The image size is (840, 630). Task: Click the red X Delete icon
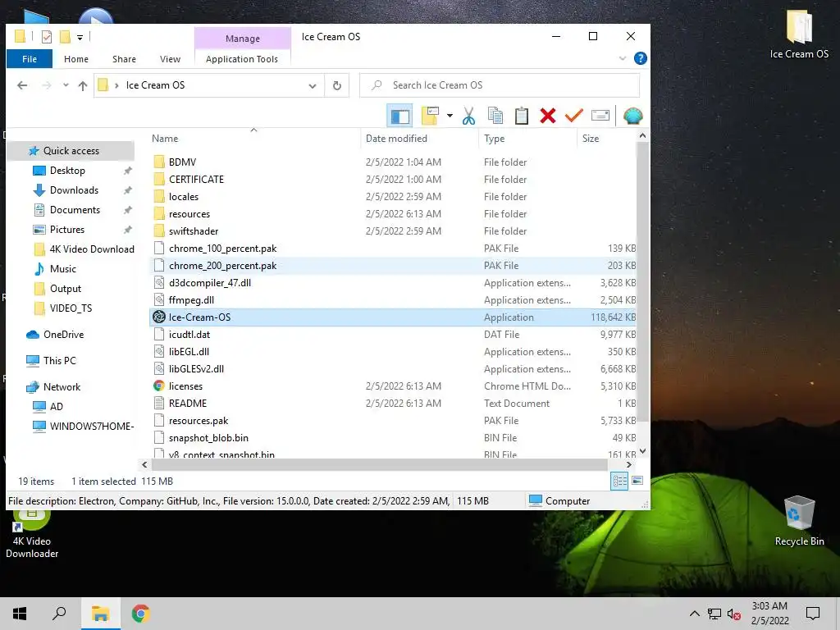547,116
